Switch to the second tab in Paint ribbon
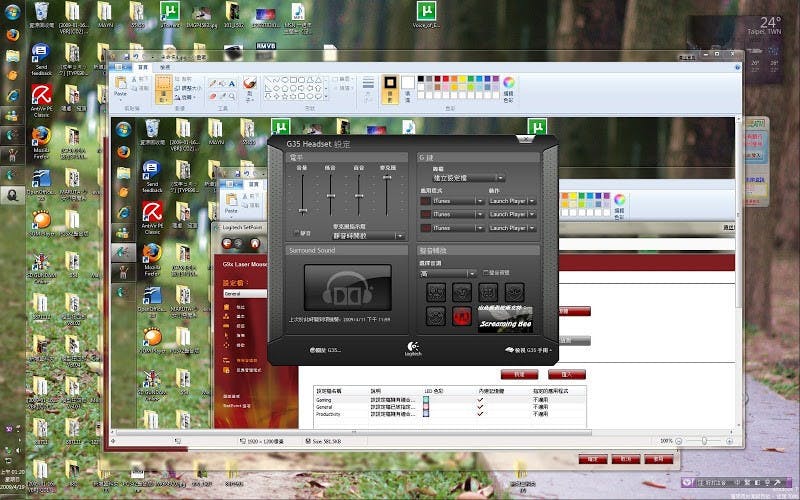Screen dimensions: 800x500 163,68
